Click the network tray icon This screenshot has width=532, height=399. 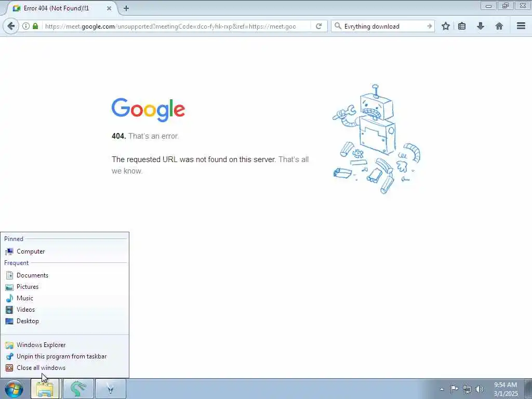tap(467, 389)
